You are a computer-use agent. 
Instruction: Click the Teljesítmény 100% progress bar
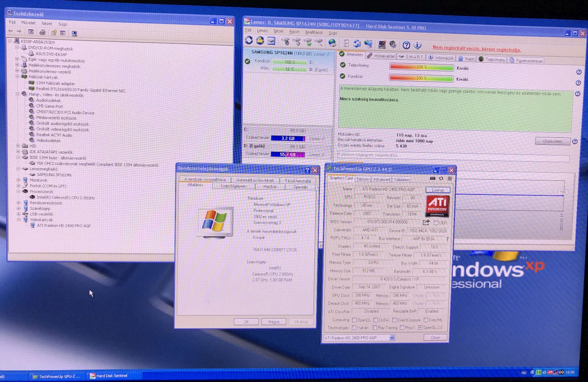pos(421,67)
